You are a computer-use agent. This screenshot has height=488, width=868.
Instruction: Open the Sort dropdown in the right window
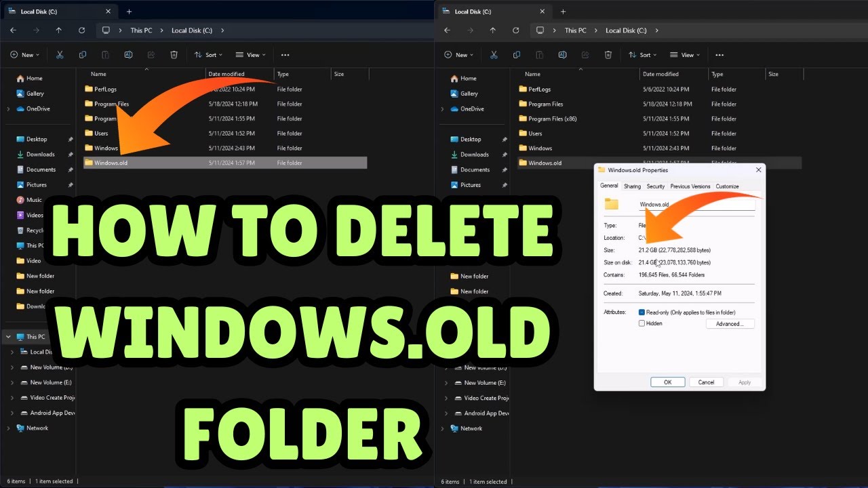[x=643, y=55]
